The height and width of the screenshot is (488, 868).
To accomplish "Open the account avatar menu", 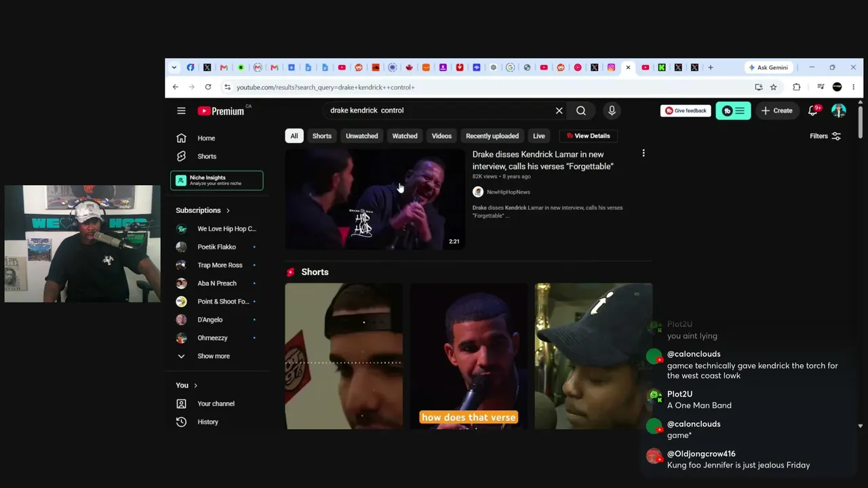I will point(839,110).
